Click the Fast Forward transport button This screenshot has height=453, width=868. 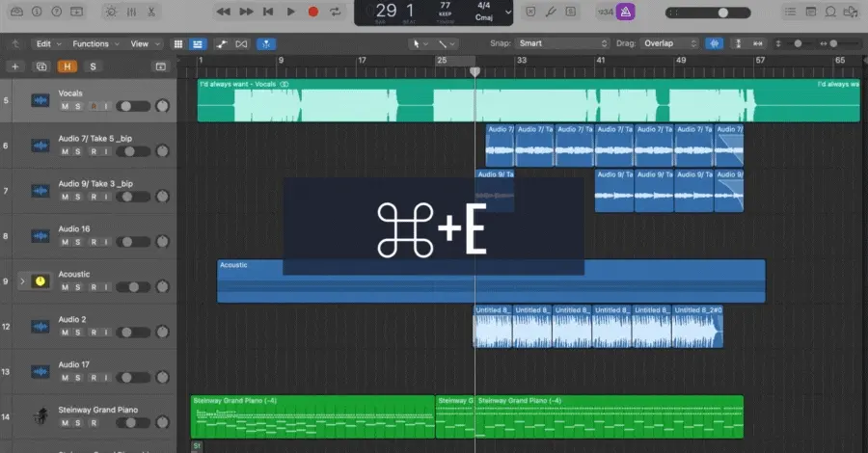pyautogui.click(x=246, y=12)
